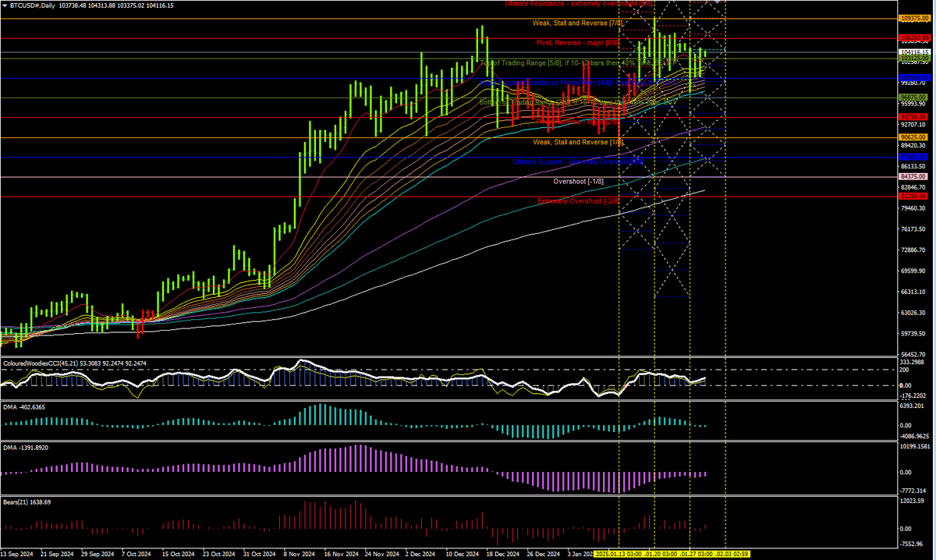Select the 'Overshoot [-1/8]' label
This screenshot has width=936, height=560.
pyautogui.click(x=578, y=182)
